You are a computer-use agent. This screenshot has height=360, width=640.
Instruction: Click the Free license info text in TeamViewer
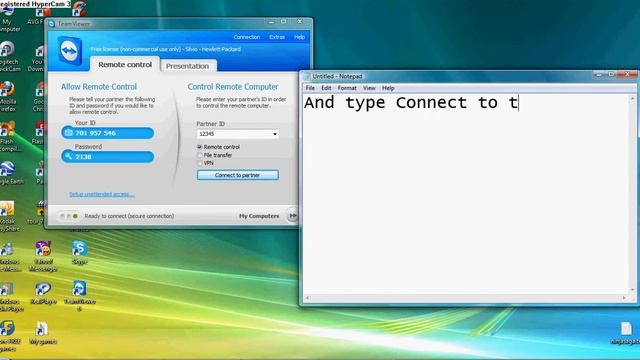click(x=165, y=49)
